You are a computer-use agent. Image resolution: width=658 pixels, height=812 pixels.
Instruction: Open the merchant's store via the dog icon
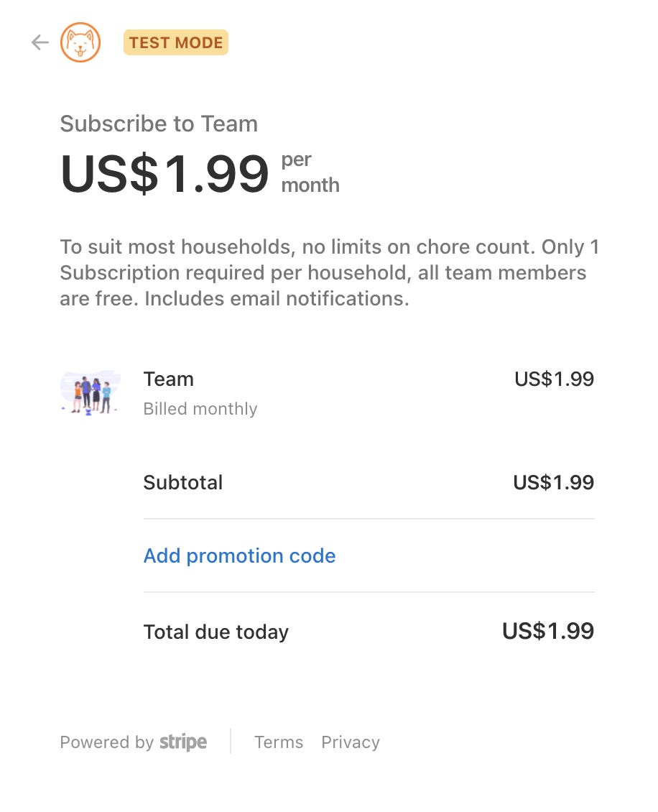tap(80, 42)
